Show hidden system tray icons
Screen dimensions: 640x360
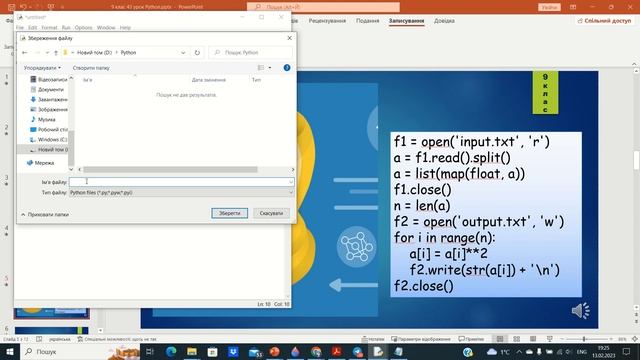(x=519, y=351)
